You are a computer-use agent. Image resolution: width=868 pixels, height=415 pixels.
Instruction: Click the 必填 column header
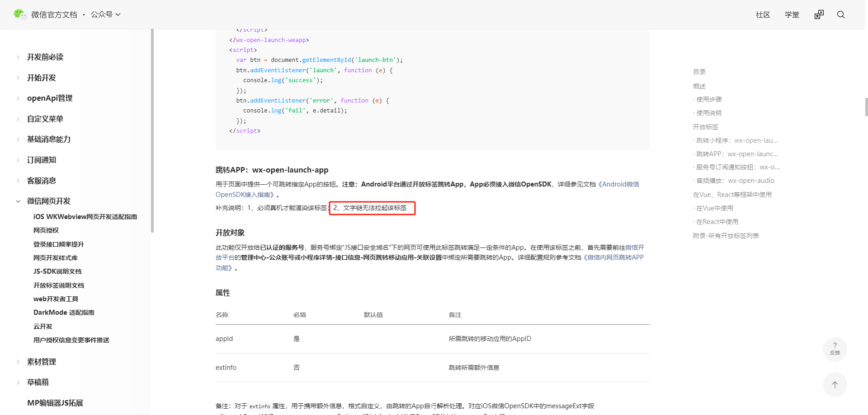(x=300, y=315)
